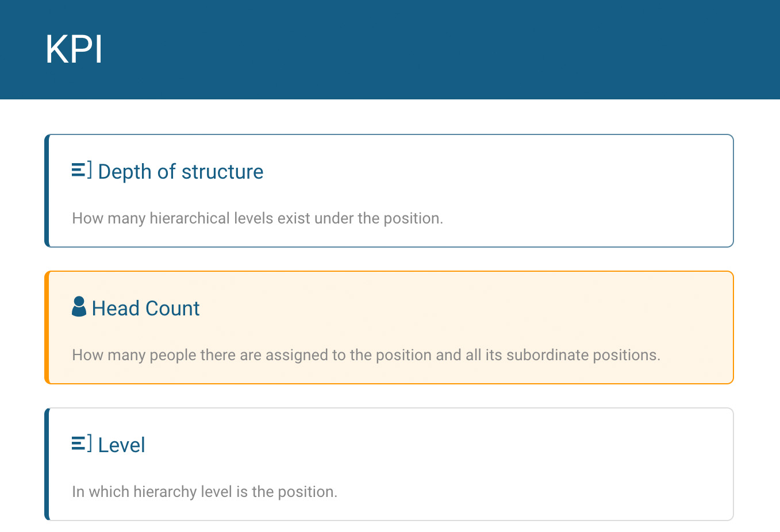Select the Level KPI card
This screenshot has width=780, height=532.
389,464
